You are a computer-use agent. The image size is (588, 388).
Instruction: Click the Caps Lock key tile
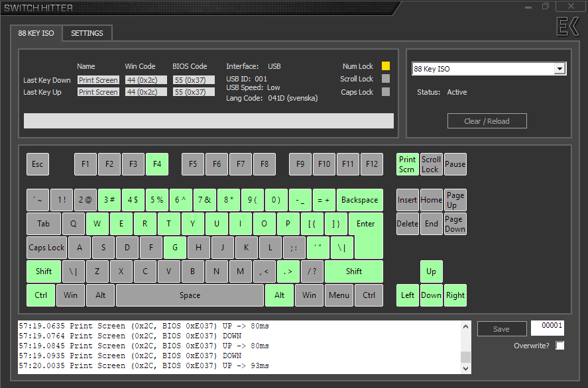(x=46, y=248)
